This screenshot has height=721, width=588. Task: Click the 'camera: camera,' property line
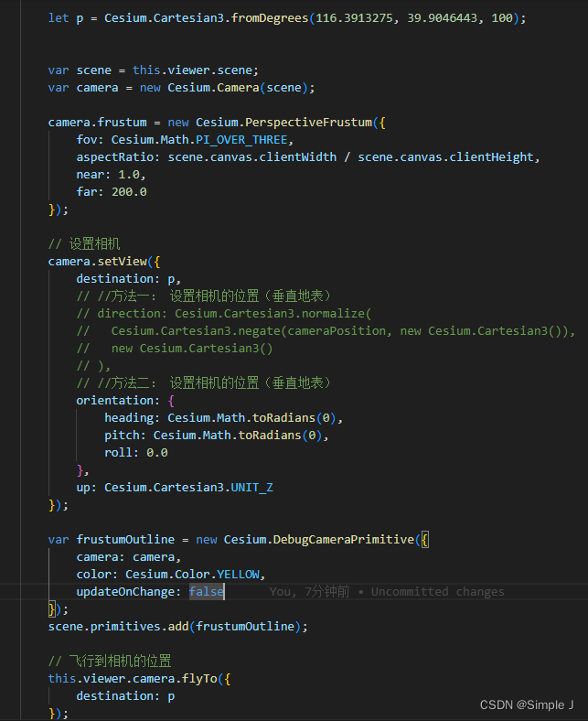pyautogui.click(x=129, y=557)
